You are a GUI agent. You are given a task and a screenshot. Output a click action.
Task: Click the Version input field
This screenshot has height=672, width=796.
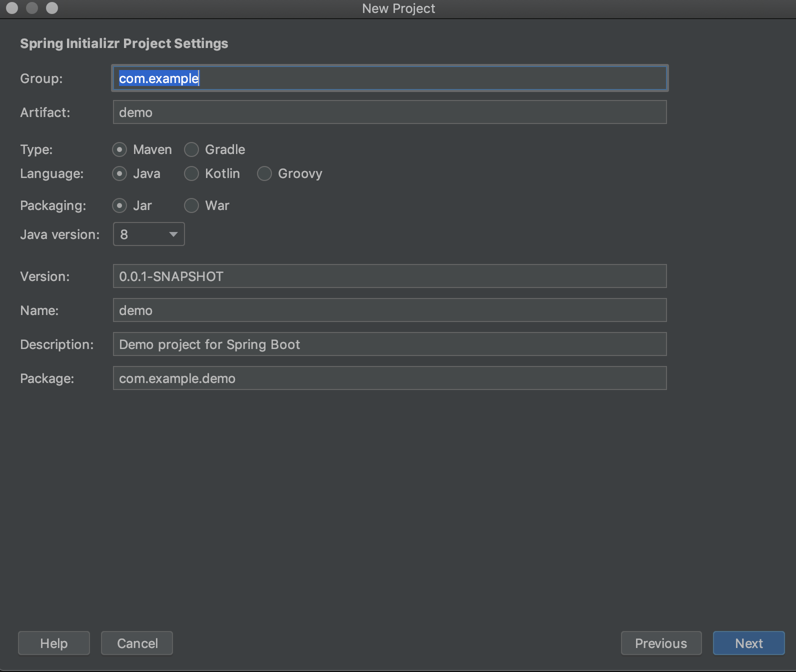[390, 276]
